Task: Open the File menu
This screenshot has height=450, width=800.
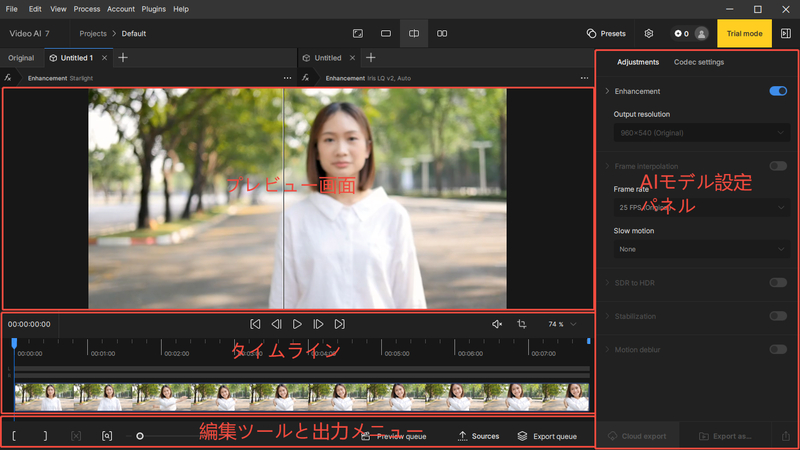Action: pos(11,9)
